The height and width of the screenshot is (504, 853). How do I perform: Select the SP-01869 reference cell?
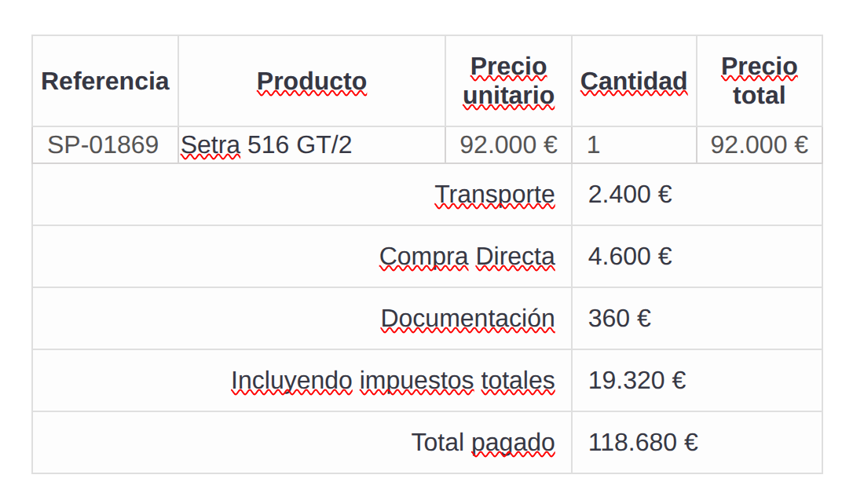click(x=103, y=145)
